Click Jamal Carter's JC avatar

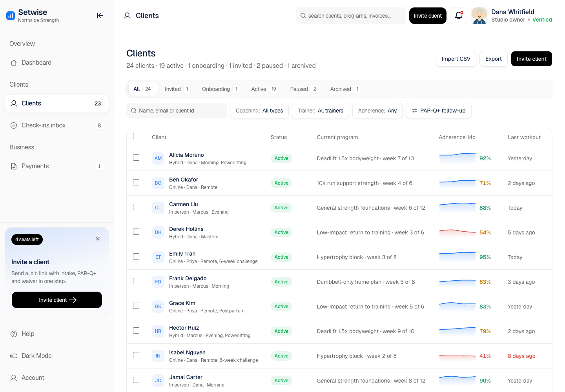[x=158, y=381]
